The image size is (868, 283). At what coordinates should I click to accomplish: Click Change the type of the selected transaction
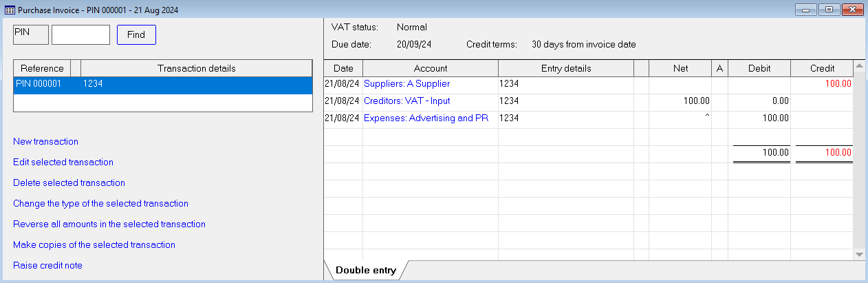100,203
